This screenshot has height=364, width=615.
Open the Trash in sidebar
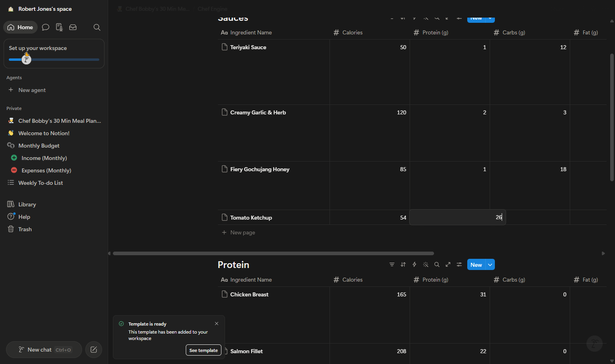tap(54, 229)
